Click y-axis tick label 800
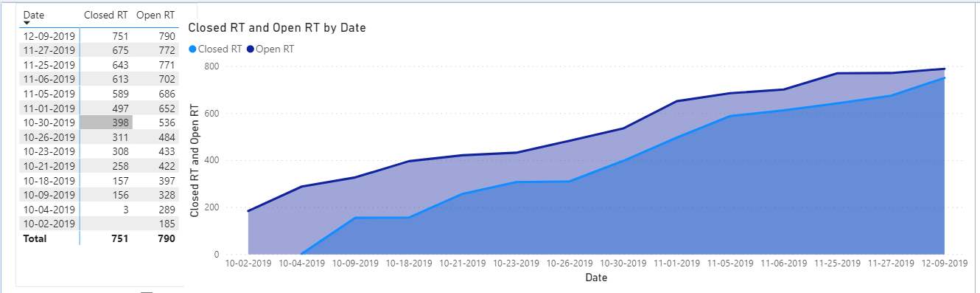 tap(211, 66)
